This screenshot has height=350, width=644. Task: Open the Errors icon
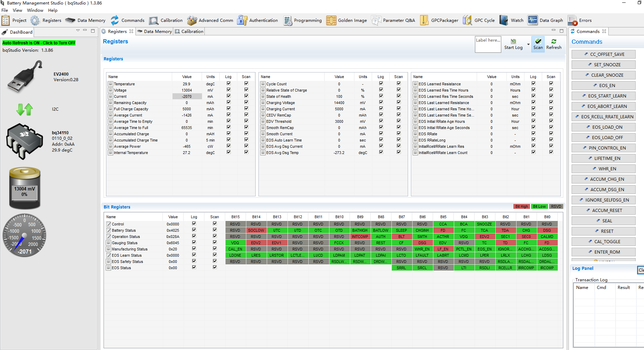pyautogui.click(x=572, y=20)
